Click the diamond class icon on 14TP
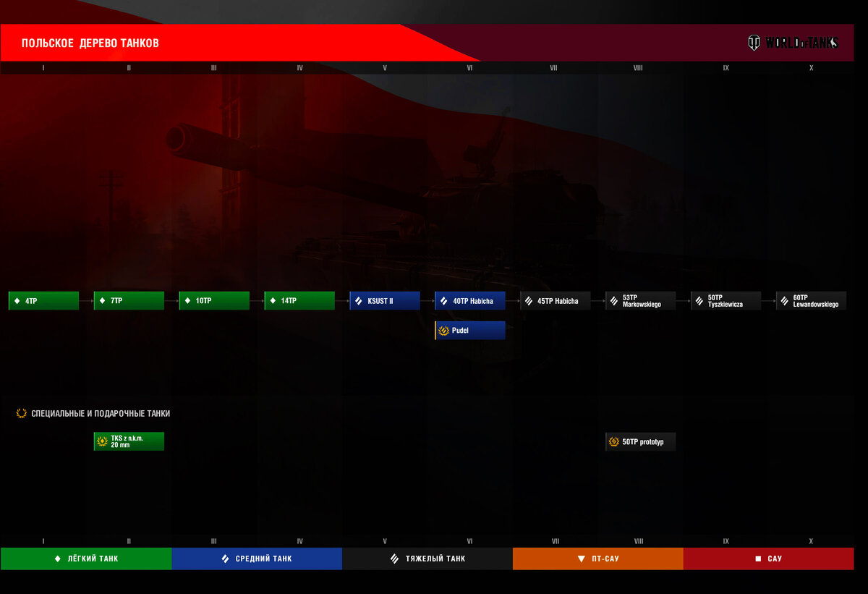This screenshot has width=868, height=594. [x=273, y=301]
